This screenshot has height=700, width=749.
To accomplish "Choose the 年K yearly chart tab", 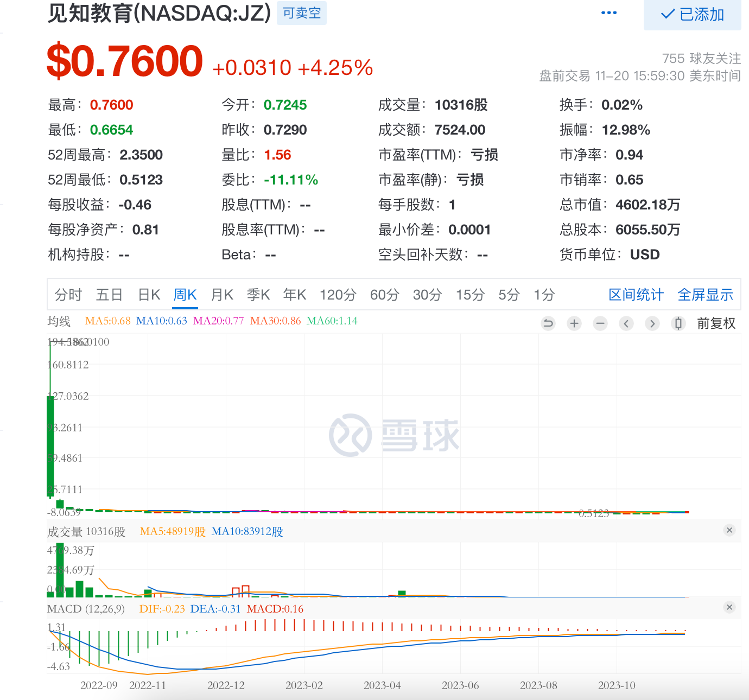I will coord(295,295).
